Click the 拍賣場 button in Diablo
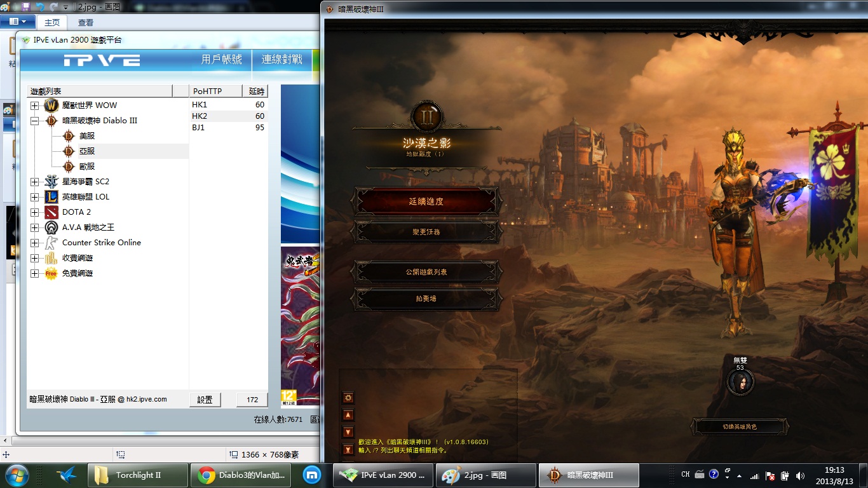Screen dimensions: 868x488 (x=426, y=299)
